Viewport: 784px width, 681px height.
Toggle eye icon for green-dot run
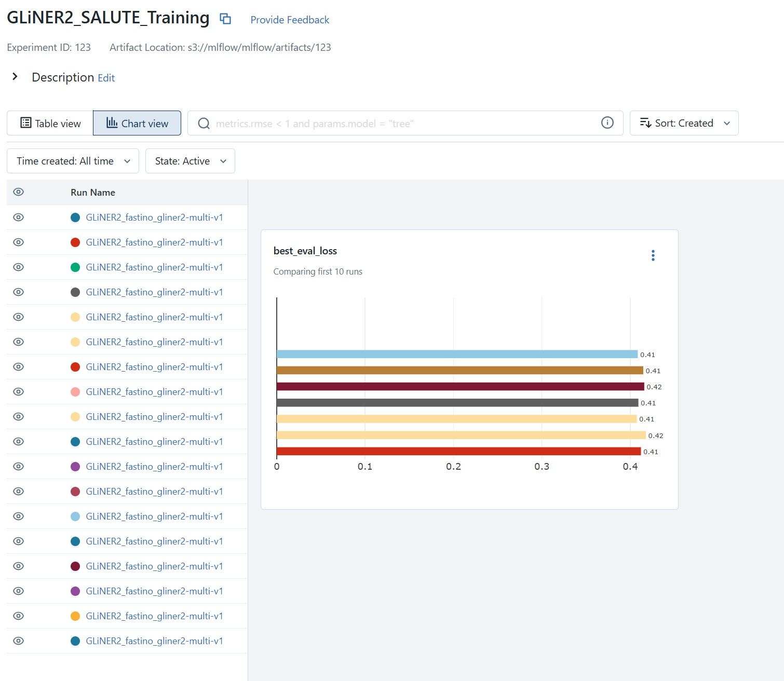click(19, 267)
